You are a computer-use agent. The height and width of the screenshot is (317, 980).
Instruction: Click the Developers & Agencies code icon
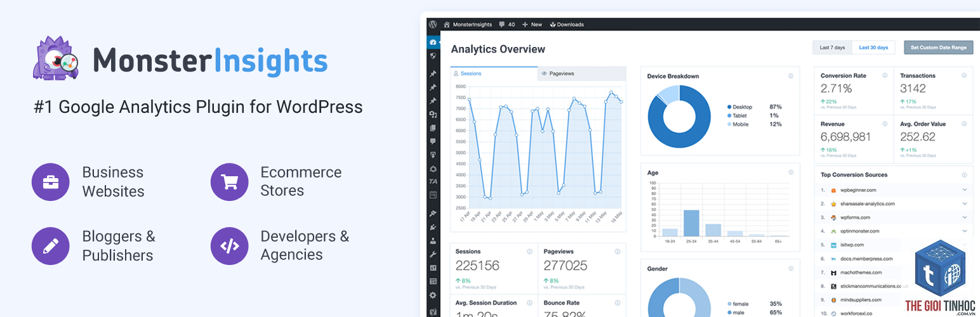coord(229,245)
